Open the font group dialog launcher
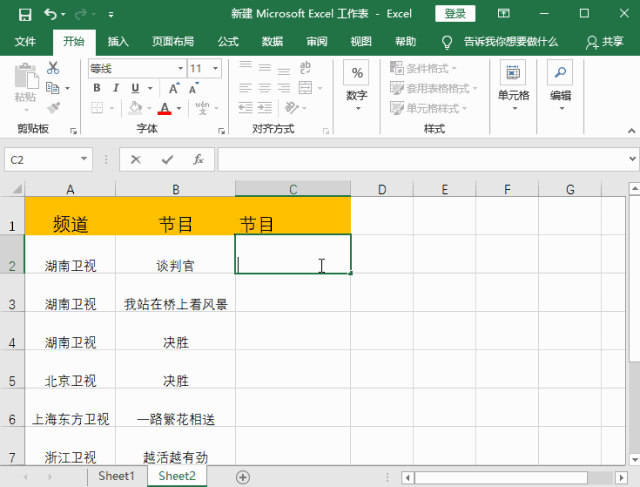Viewport: 640px width, 487px height. [x=221, y=131]
